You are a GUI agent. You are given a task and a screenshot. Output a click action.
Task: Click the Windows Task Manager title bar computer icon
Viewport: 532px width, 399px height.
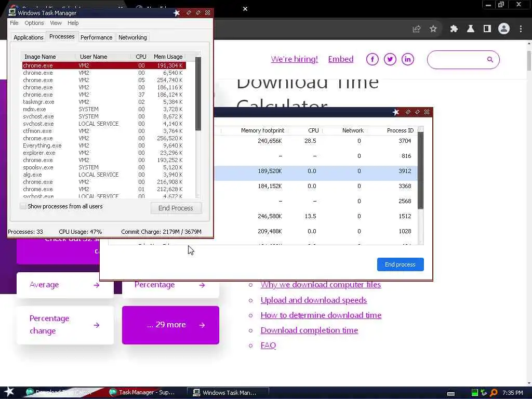tap(12, 12)
